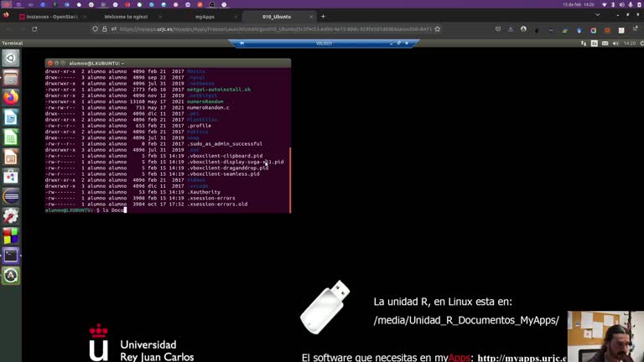Image resolution: width=644 pixels, height=362 pixels.
Task: Minimize the blue remote session toolbar
Action: (x=391, y=43)
